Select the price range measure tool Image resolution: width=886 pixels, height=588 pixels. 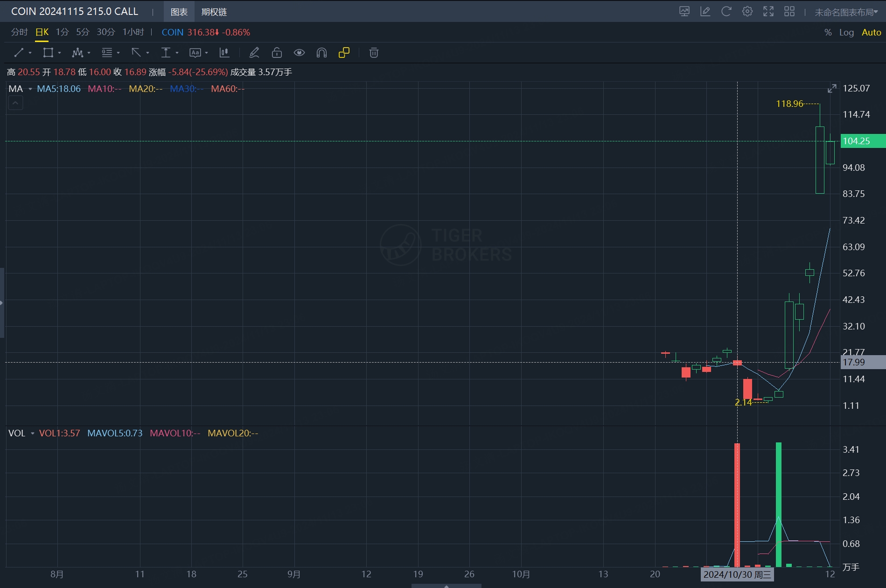click(166, 53)
